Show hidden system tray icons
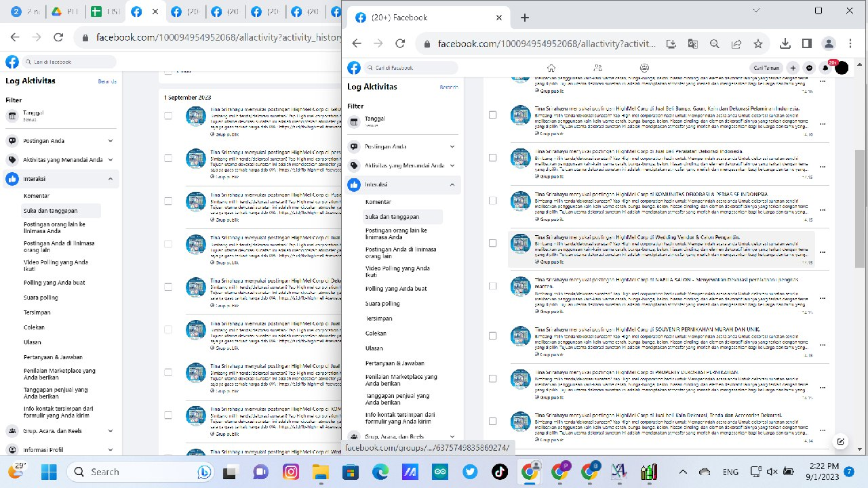This screenshot has width=868, height=488. 683,472
